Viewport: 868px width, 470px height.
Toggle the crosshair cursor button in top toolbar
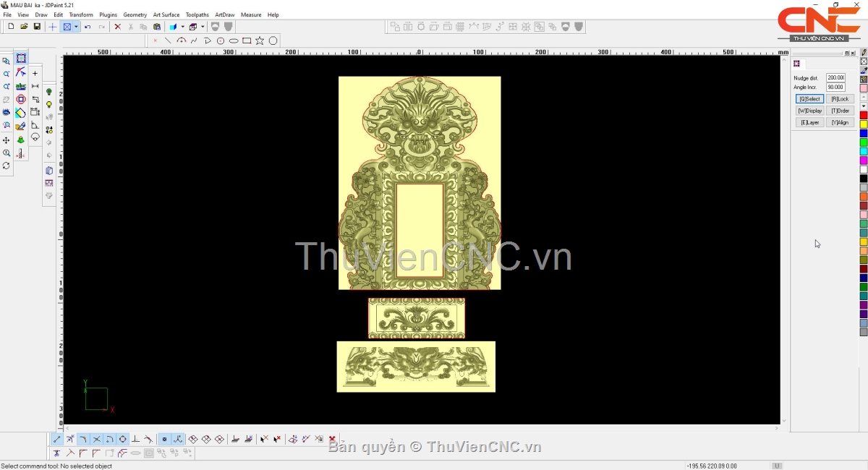(x=53, y=27)
